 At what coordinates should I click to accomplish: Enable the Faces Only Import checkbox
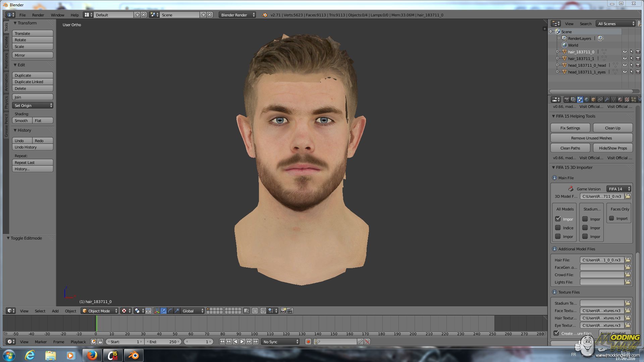[612, 219]
